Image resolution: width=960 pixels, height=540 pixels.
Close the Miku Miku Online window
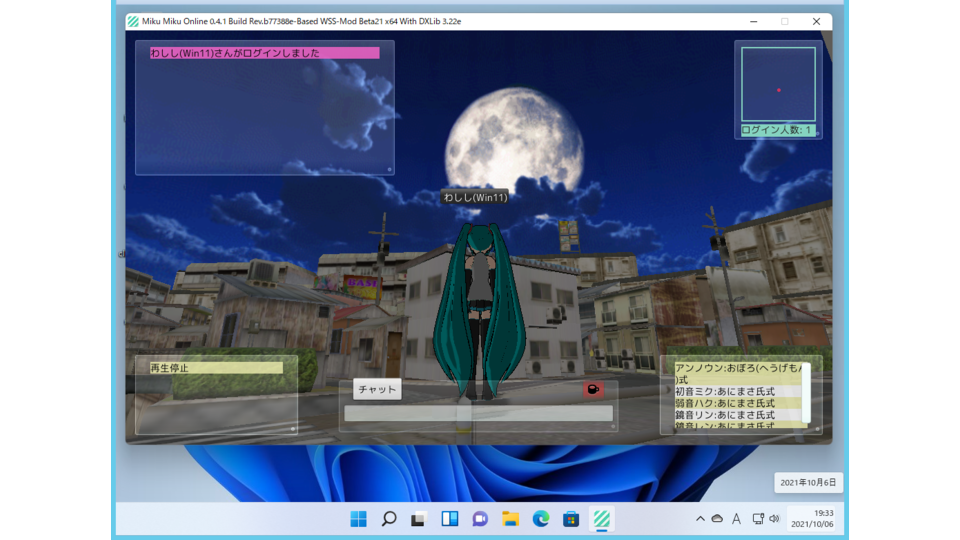[816, 21]
